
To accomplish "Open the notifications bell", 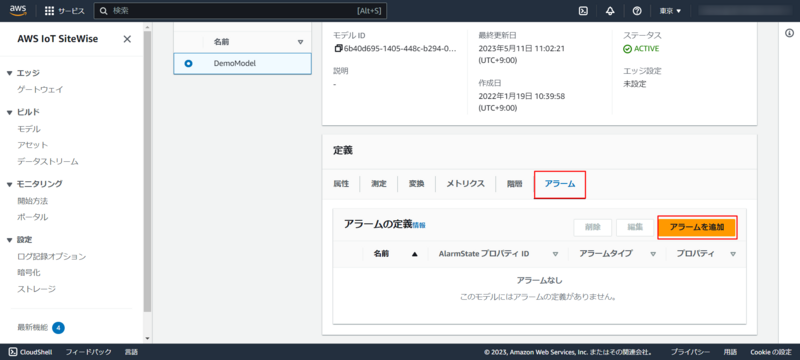I will (610, 11).
